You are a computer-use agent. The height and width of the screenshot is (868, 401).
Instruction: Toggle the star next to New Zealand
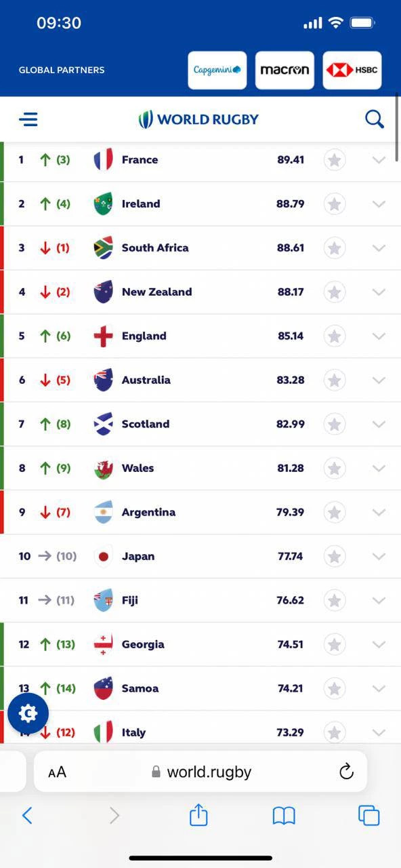click(334, 292)
